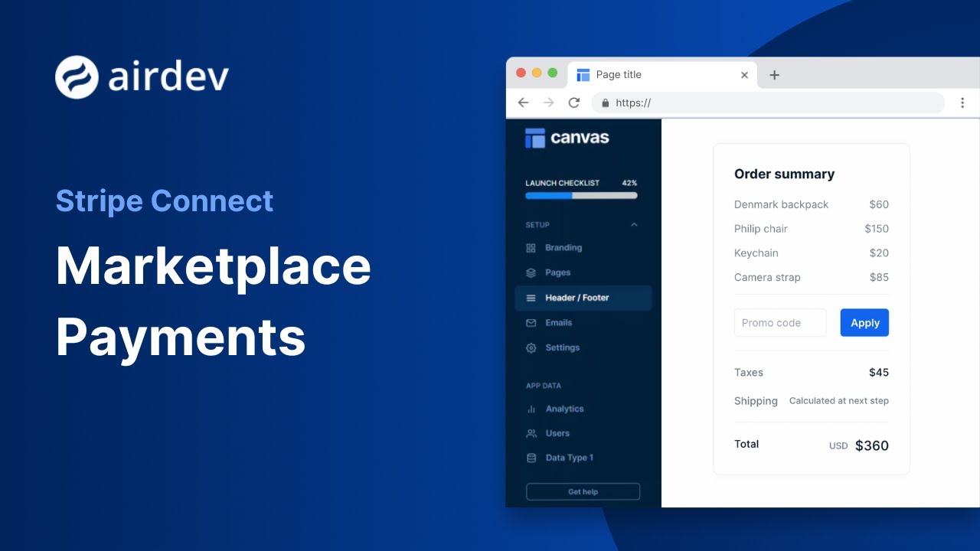
Task: Reload the page with refresh icon
Action: (573, 103)
